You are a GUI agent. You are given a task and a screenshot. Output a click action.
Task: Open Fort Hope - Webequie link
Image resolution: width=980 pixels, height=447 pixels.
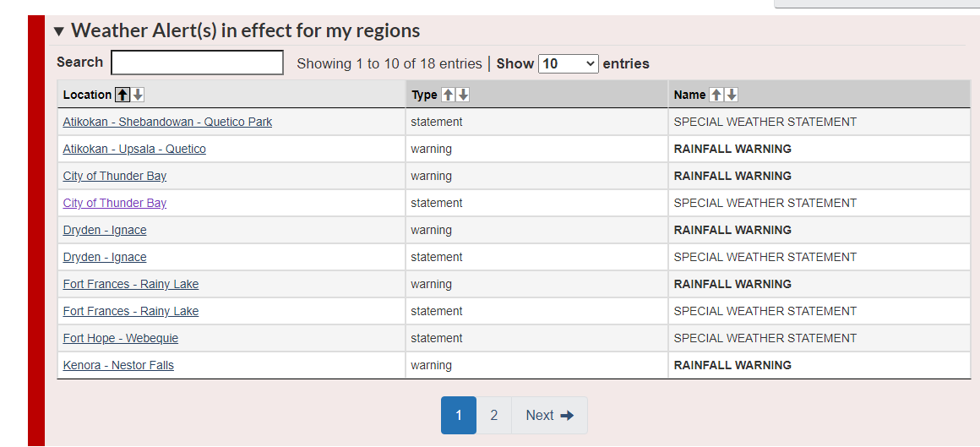click(121, 338)
